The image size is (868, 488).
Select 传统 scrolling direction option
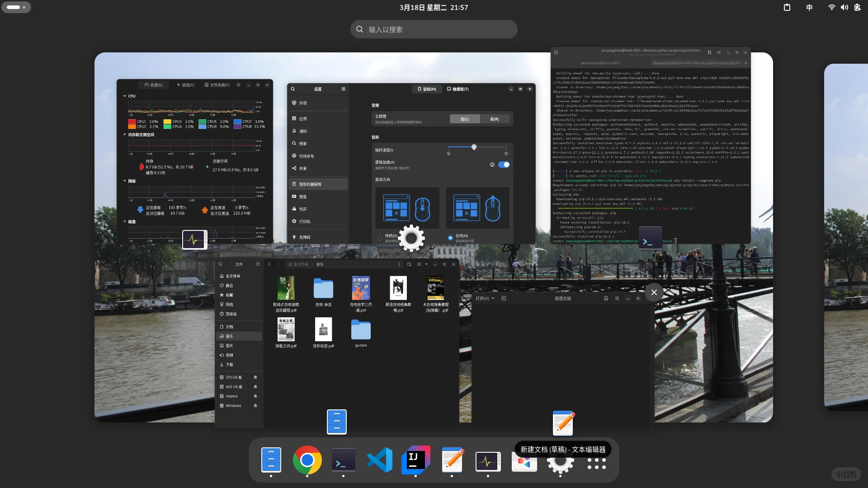tap(380, 237)
